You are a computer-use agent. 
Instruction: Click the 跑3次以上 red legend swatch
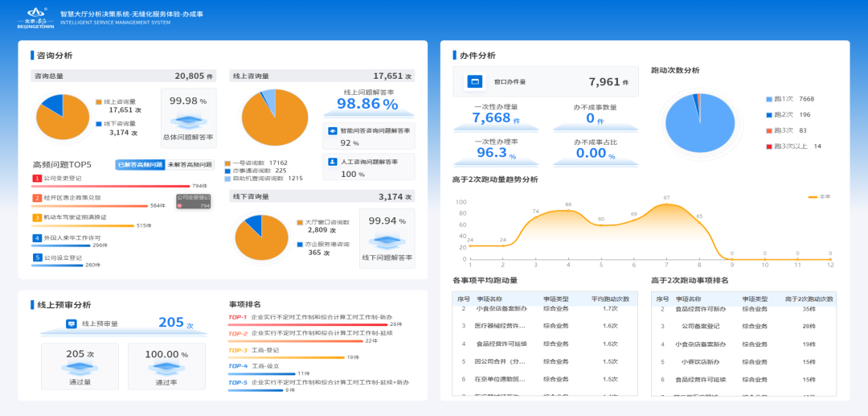[769, 146]
